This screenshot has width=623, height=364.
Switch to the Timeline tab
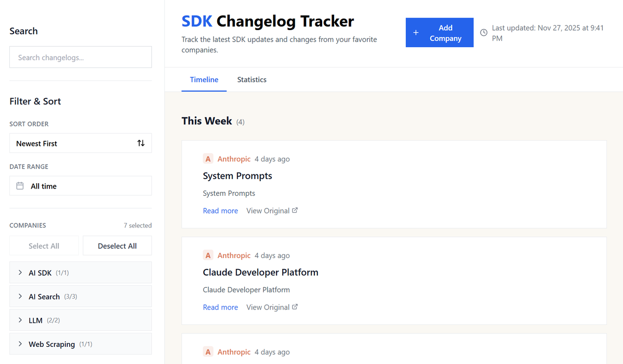[x=204, y=79]
